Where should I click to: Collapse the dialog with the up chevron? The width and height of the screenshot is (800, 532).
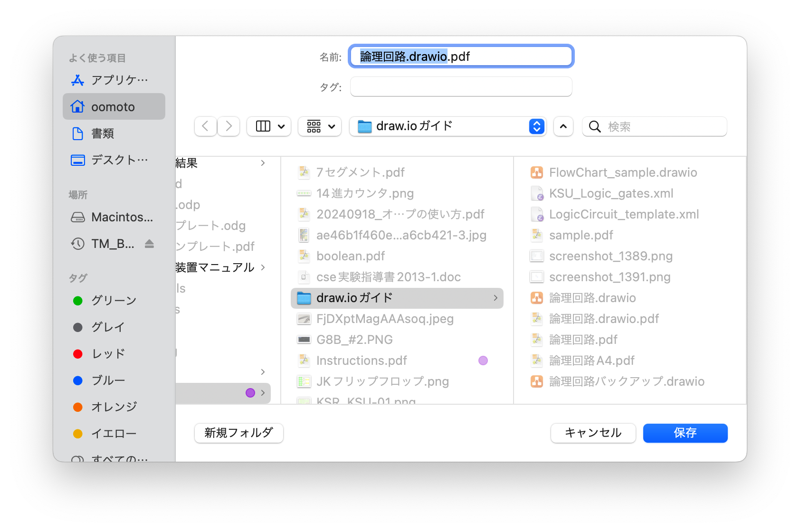coord(563,126)
